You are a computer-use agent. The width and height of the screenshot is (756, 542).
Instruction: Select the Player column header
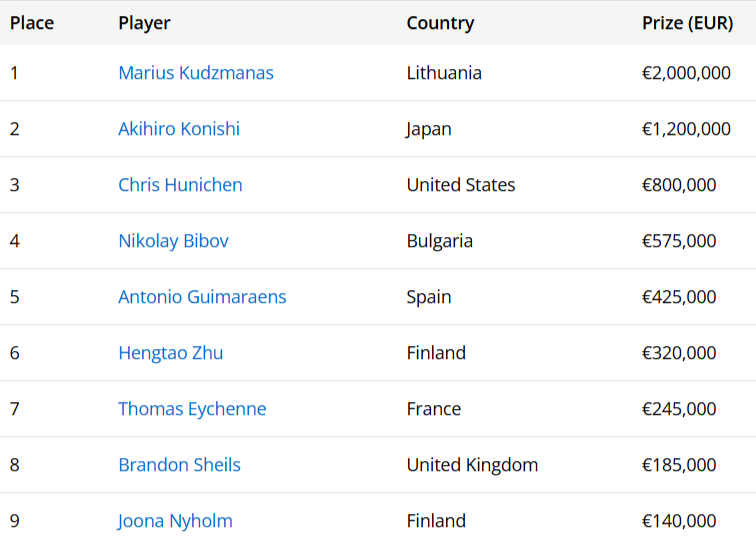(144, 23)
